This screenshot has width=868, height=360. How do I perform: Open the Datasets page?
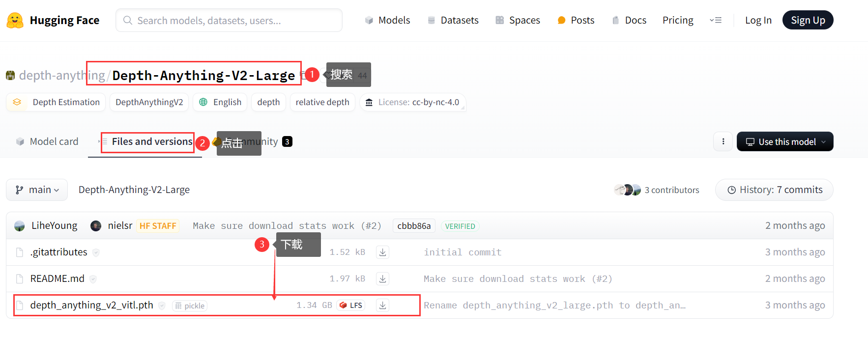pyautogui.click(x=453, y=20)
